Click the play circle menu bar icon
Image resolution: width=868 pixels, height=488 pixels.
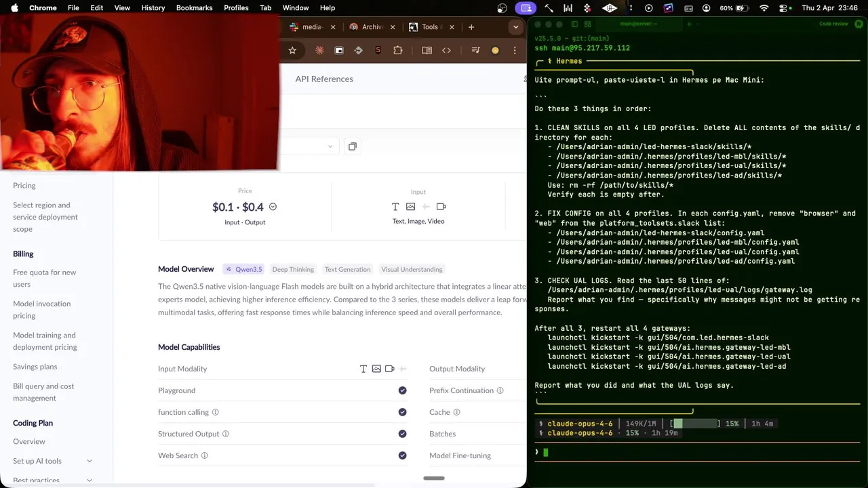click(x=649, y=8)
